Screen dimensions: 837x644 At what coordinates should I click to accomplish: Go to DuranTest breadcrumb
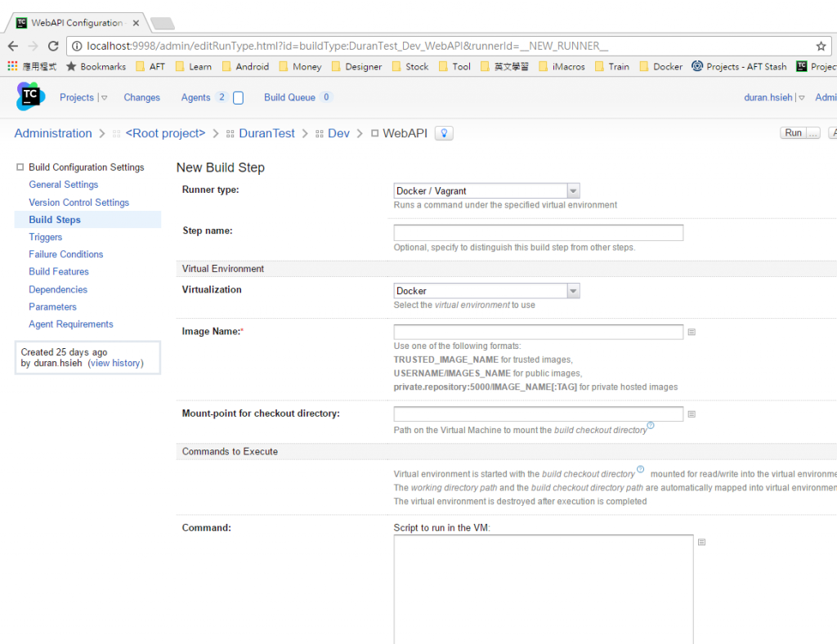(266, 133)
